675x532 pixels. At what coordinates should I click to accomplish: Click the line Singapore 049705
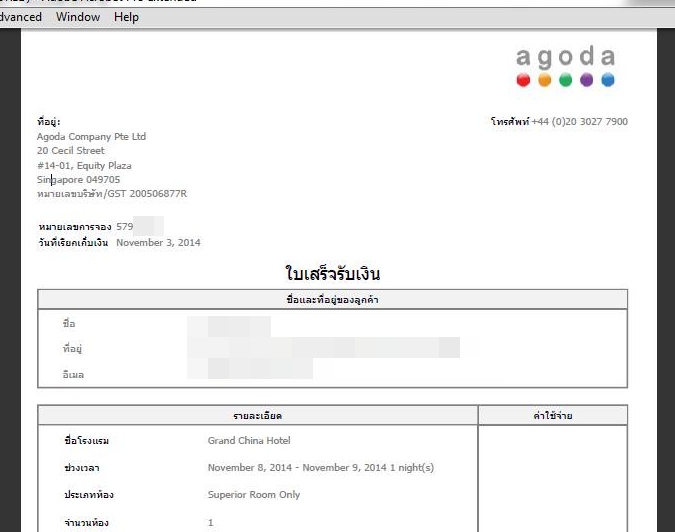click(x=78, y=179)
